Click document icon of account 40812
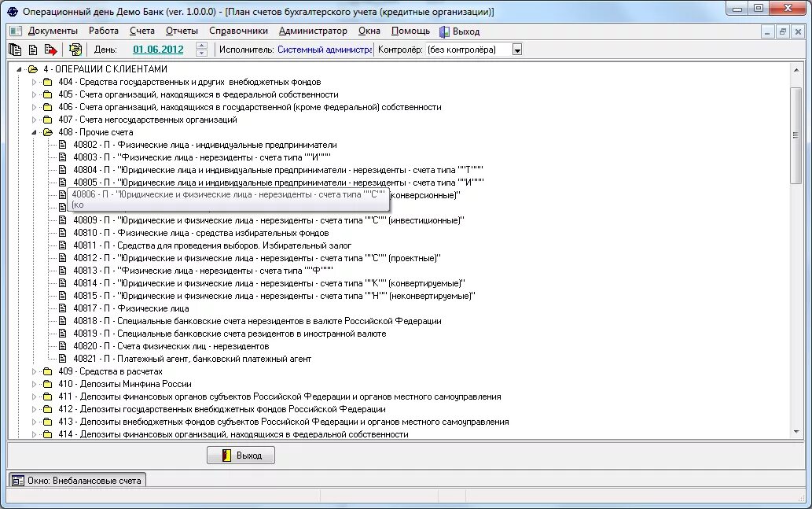812x509 pixels. 63,258
